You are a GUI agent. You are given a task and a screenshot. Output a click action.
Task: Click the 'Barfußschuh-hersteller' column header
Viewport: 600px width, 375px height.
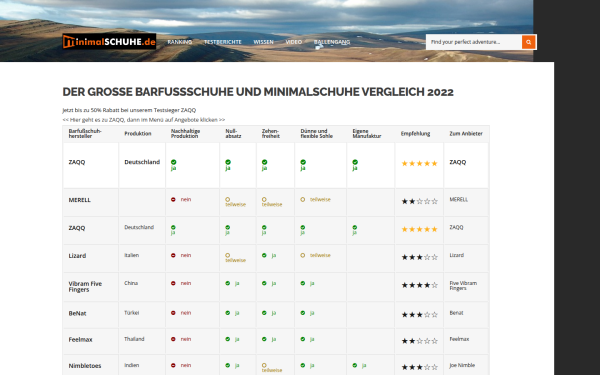[85, 134]
